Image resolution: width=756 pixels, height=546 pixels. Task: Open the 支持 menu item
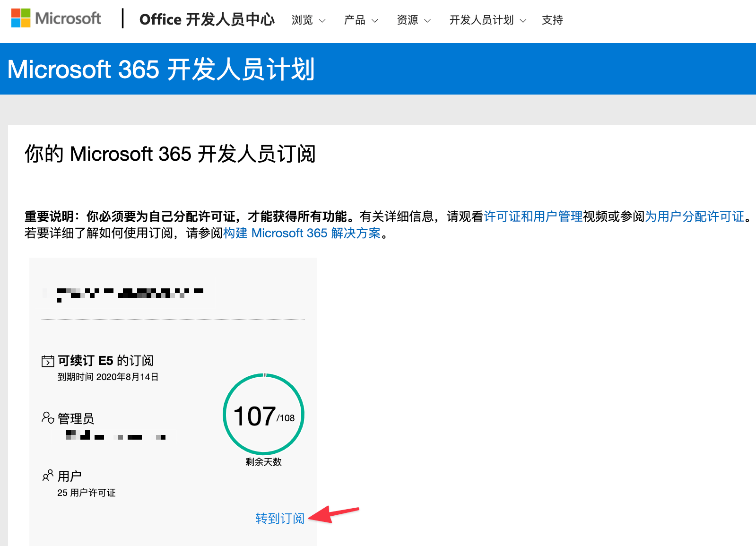coord(552,20)
